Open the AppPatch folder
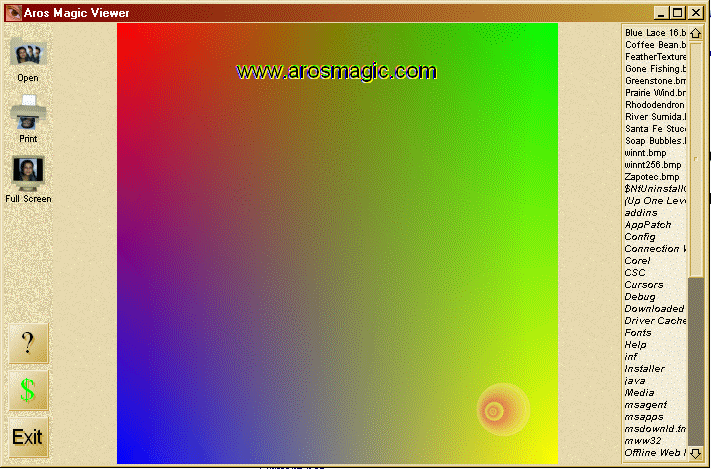Screen dimensions: 711x469 point(648,225)
